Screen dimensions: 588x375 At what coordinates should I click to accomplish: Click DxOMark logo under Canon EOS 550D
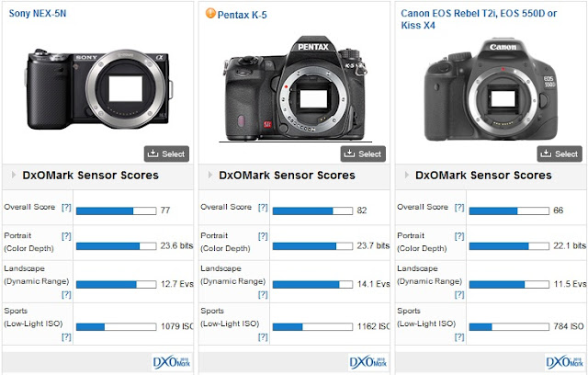565,363
